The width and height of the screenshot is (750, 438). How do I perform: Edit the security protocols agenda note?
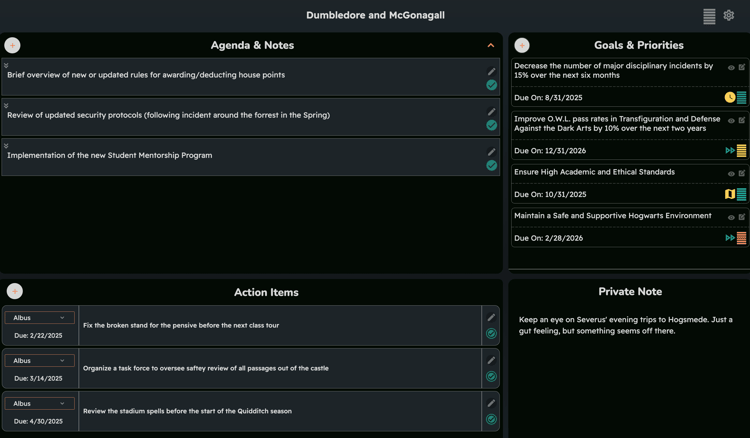coord(491,111)
